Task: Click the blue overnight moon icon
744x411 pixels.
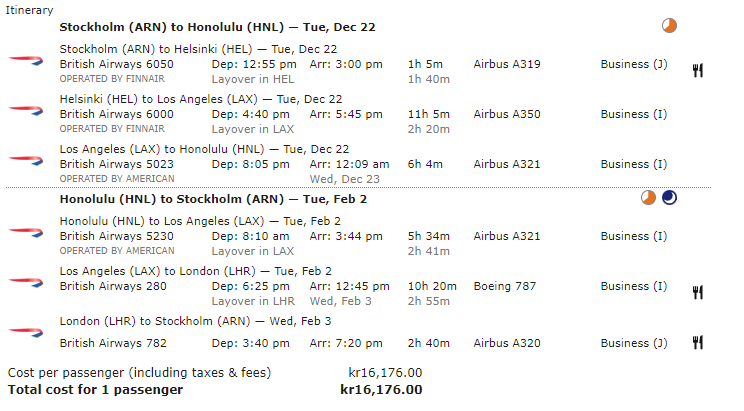Action: click(x=669, y=198)
